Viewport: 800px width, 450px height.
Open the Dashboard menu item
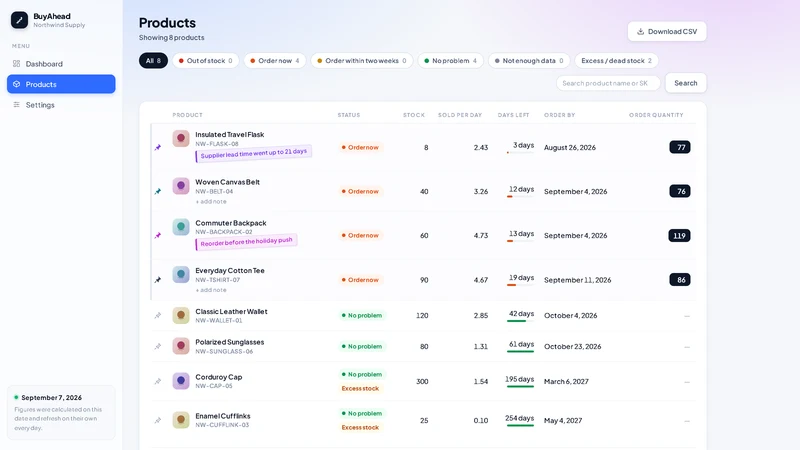pos(61,64)
